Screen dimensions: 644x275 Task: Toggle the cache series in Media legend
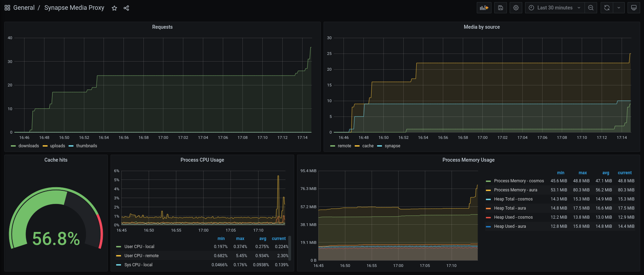pos(368,146)
